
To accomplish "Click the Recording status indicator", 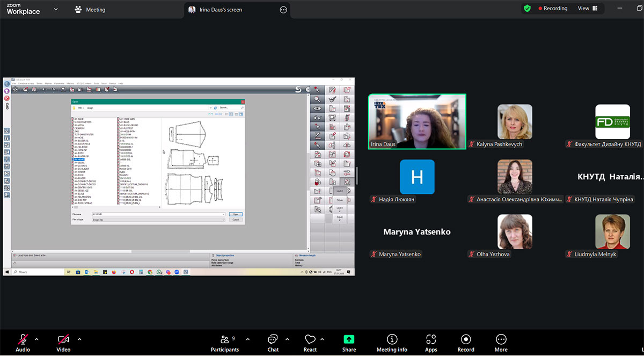I will tap(553, 9).
